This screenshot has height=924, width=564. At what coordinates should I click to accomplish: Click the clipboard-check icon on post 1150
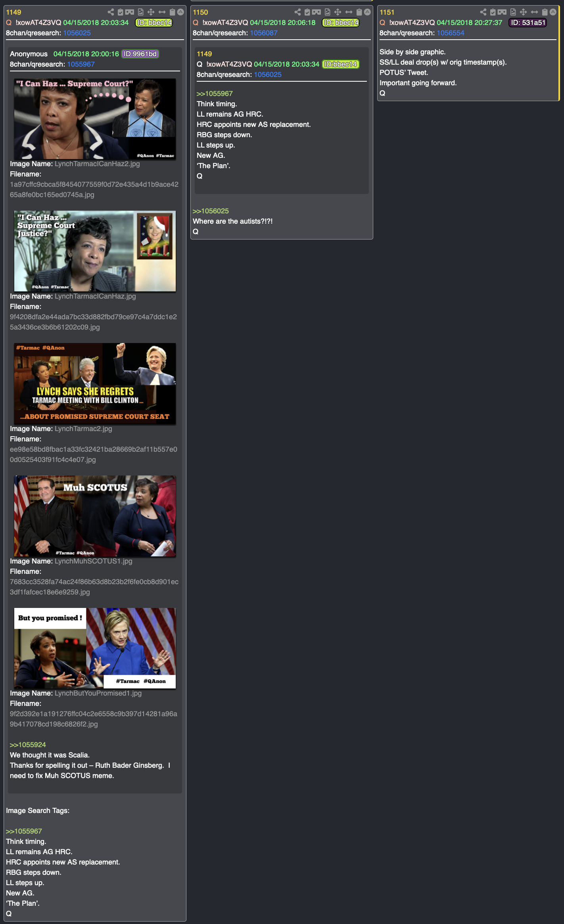307,12
